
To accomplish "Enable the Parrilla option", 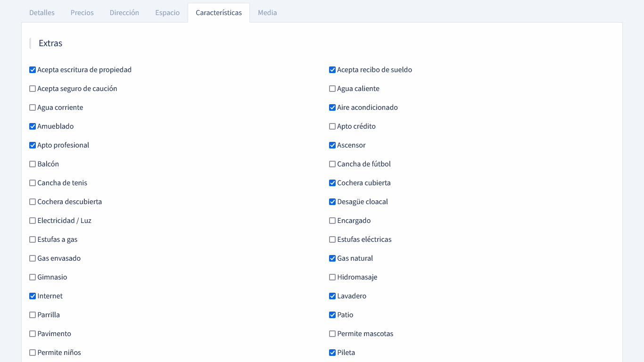I will coord(33,315).
